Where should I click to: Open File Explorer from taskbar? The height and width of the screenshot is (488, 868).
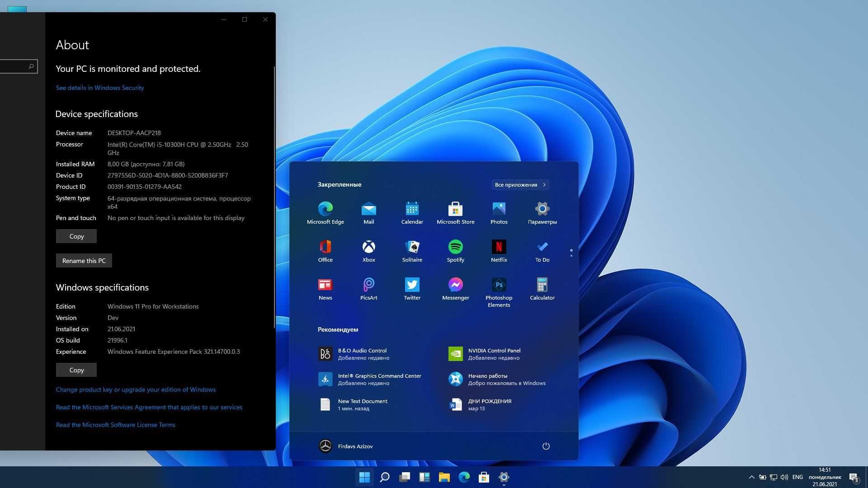[444, 477]
